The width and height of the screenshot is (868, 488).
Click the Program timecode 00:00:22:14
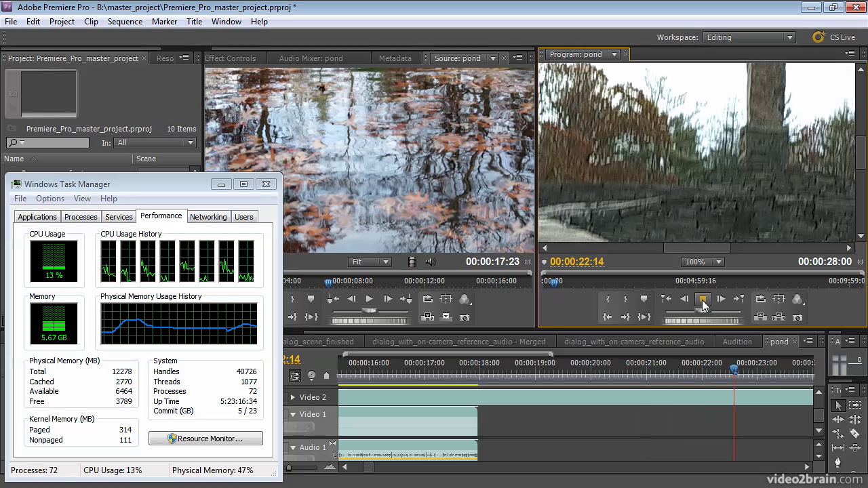point(576,262)
